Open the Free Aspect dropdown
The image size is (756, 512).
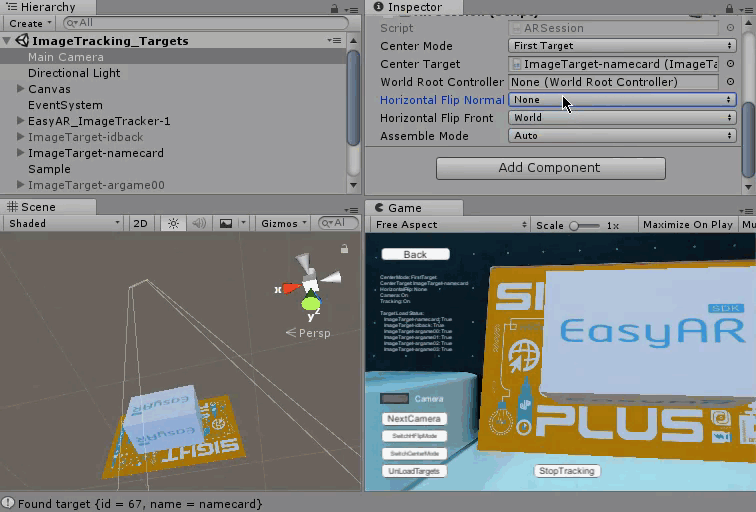pos(449,225)
